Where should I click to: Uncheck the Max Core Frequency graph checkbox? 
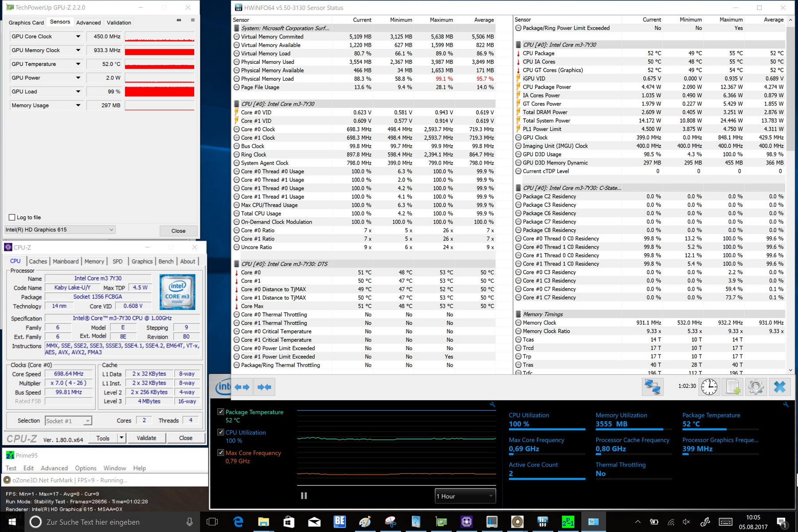[x=220, y=453]
